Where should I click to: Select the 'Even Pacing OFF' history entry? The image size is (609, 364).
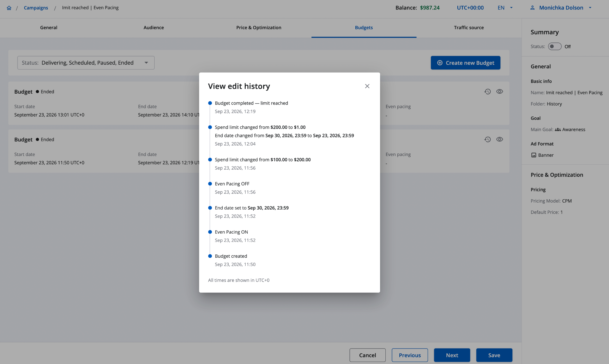(x=232, y=184)
